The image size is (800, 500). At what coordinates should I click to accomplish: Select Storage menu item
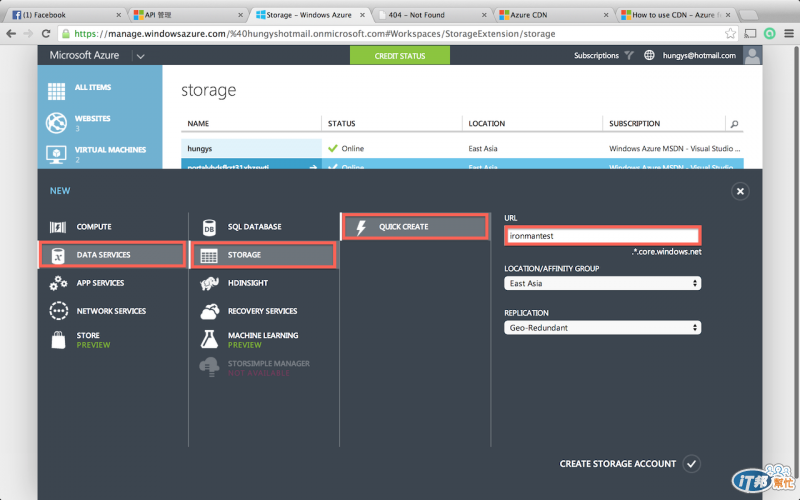coord(263,255)
